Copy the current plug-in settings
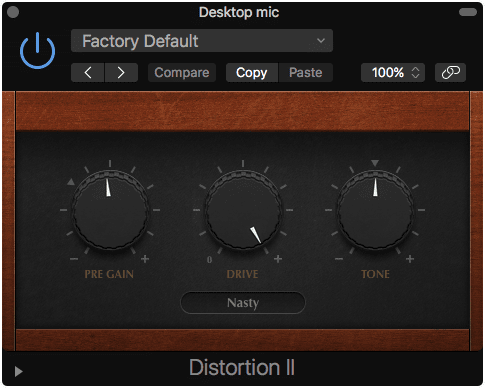Viewport: 485px width, 388px height. pos(252,72)
